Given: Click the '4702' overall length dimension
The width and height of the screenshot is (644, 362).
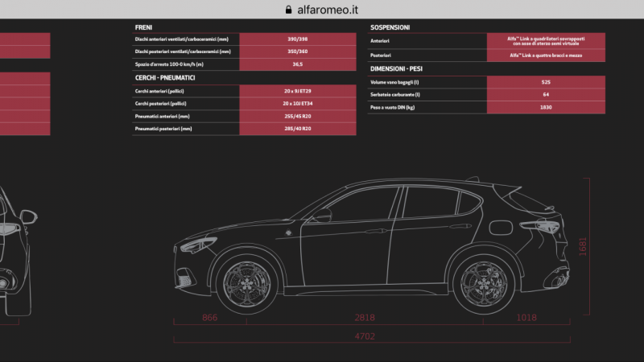Looking at the screenshot, I should [365, 336].
